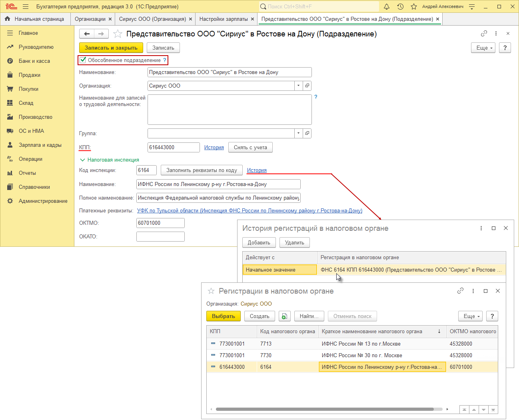
Task: Click Создать button in Регистрации window
Action: 259,316
